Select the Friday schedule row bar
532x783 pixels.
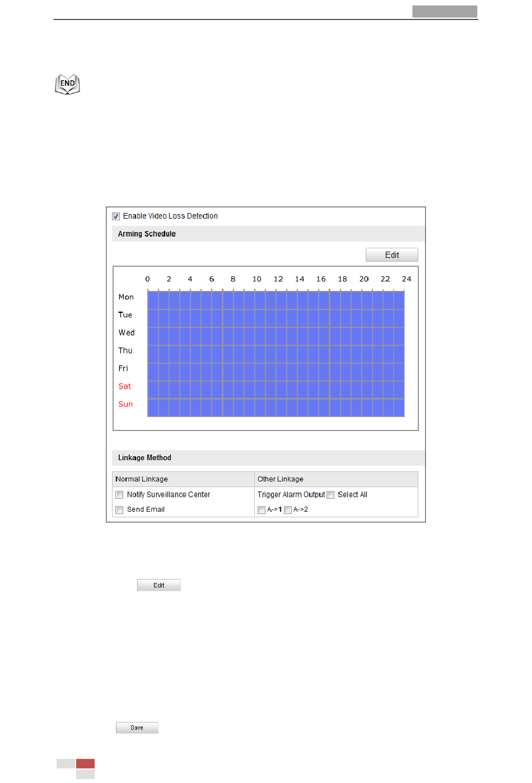coord(276,372)
